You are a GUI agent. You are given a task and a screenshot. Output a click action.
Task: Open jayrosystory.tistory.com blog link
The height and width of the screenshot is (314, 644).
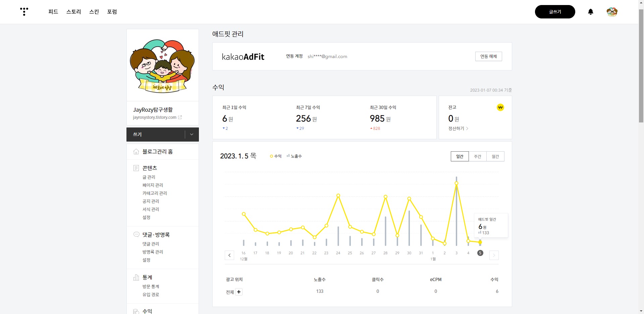click(x=155, y=117)
